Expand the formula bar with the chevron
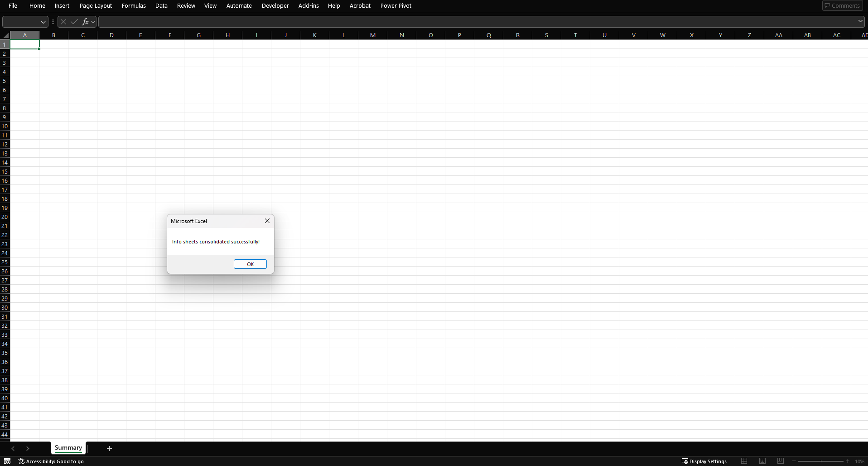The image size is (868, 466). point(860,21)
